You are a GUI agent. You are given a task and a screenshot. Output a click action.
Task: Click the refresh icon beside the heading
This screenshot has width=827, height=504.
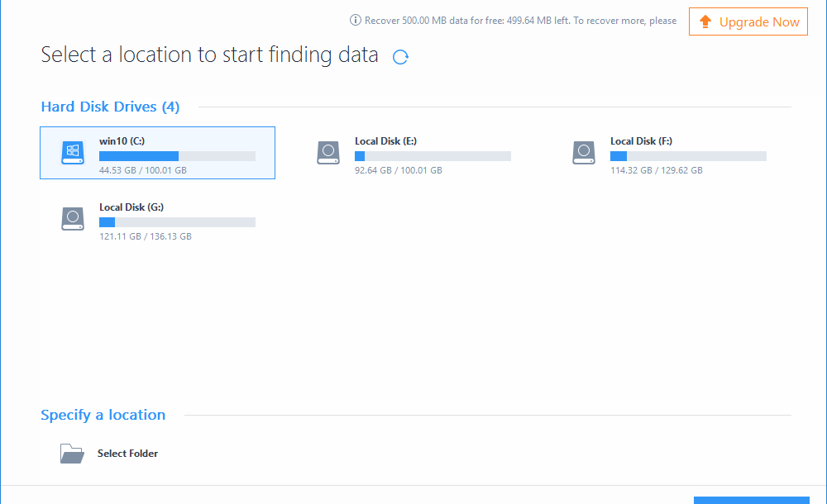pyautogui.click(x=400, y=57)
